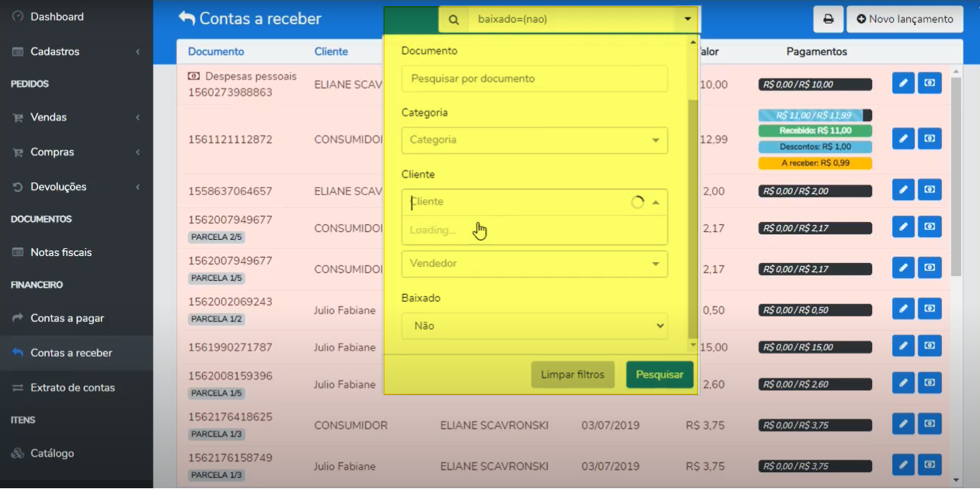Register payment for document 1561121112872

point(929,138)
